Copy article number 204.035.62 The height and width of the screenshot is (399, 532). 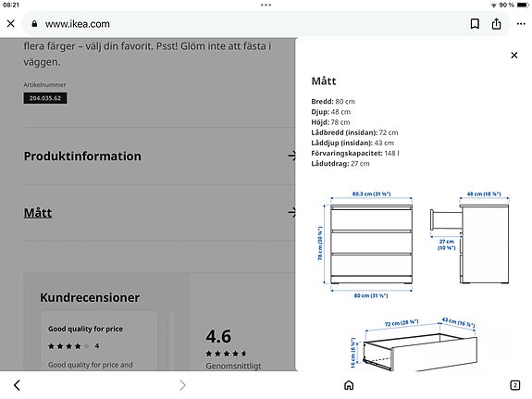(45, 98)
